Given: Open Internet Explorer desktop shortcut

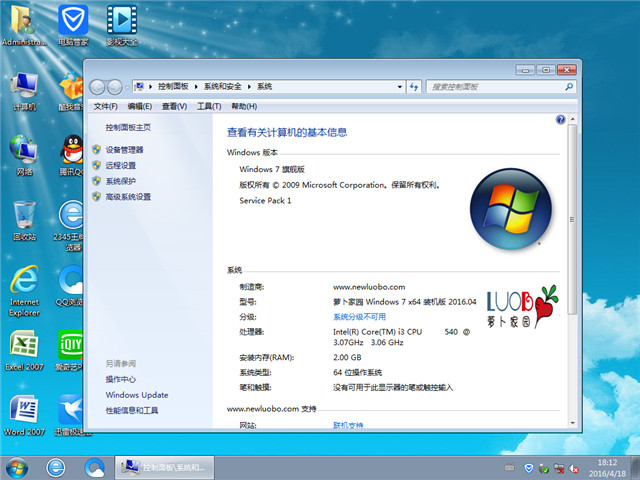Looking at the screenshot, I should (24, 291).
